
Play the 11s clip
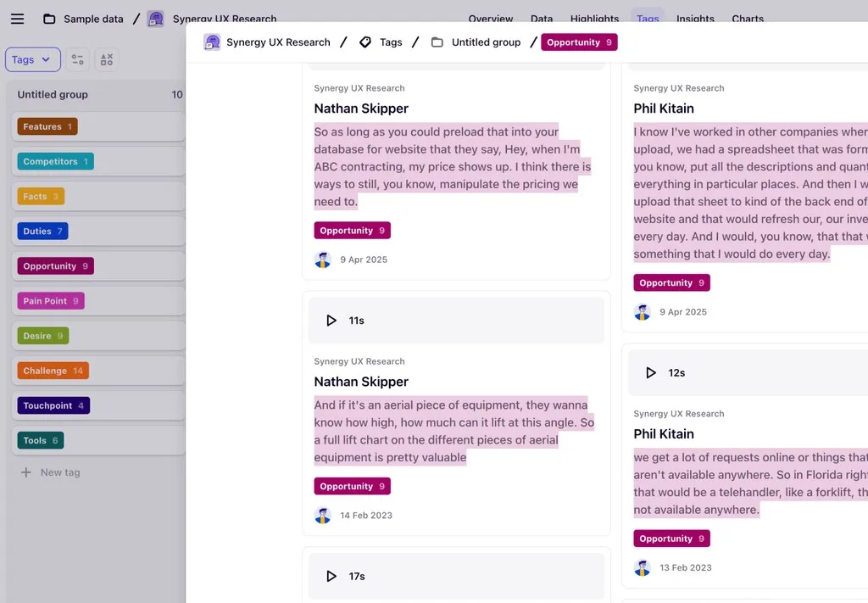pos(331,321)
